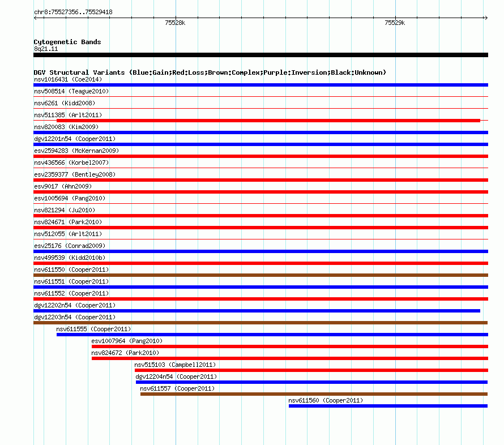Open variant nsv611557 (Cooper2011)
This screenshot has width=504, height=445.
177,388
